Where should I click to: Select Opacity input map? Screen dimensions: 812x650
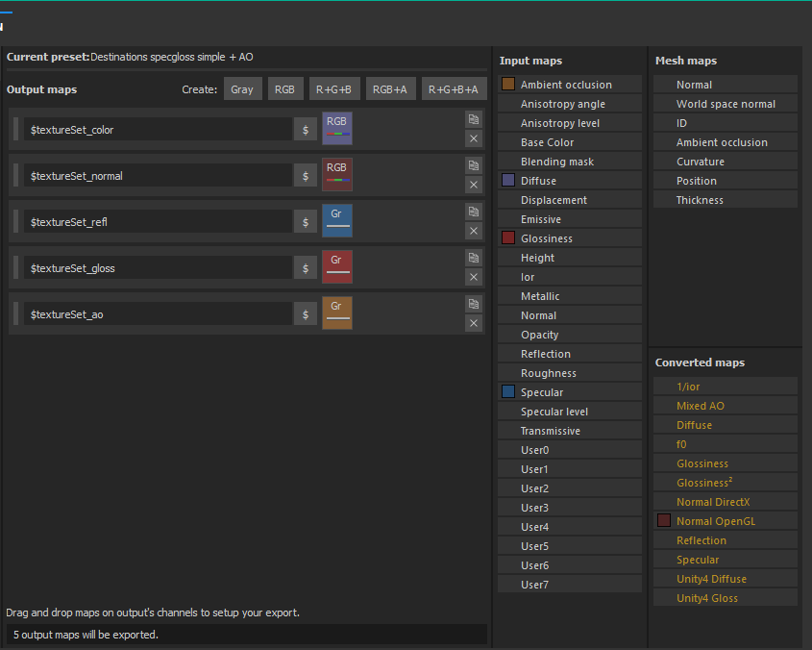coord(570,334)
